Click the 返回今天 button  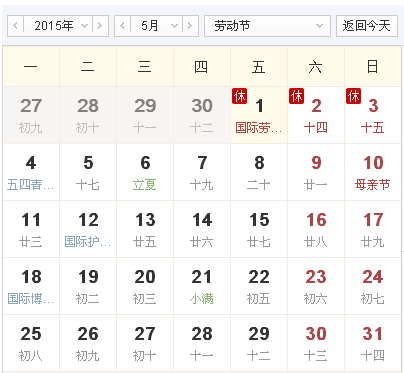click(367, 26)
